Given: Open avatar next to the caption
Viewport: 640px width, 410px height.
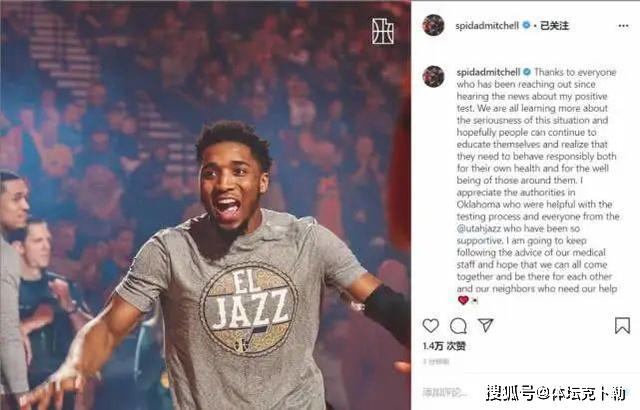Looking at the screenshot, I should [x=433, y=76].
